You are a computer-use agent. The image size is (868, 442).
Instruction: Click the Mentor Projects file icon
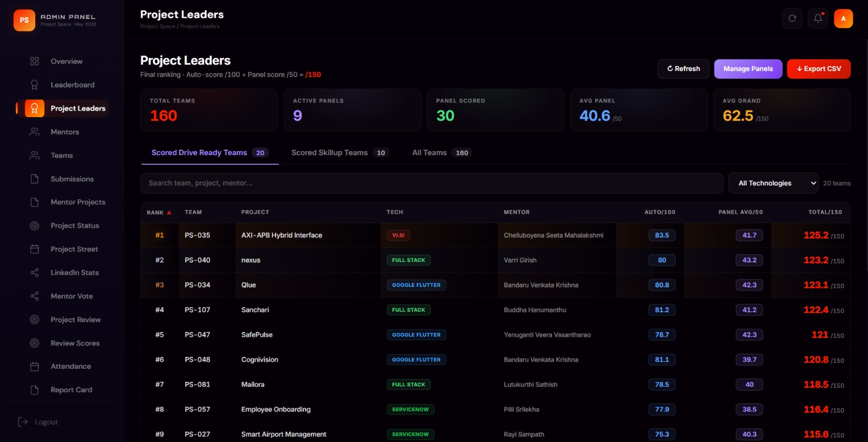coord(35,202)
